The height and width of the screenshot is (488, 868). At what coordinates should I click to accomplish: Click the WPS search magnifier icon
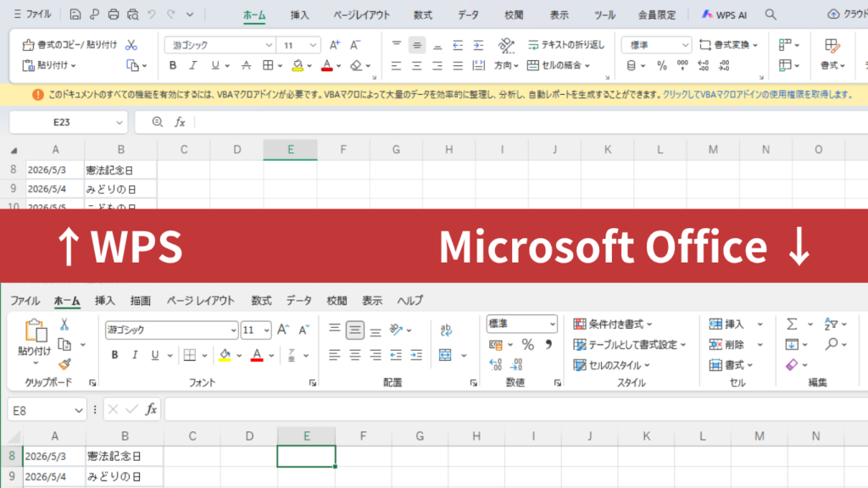[x=771, y=14]
